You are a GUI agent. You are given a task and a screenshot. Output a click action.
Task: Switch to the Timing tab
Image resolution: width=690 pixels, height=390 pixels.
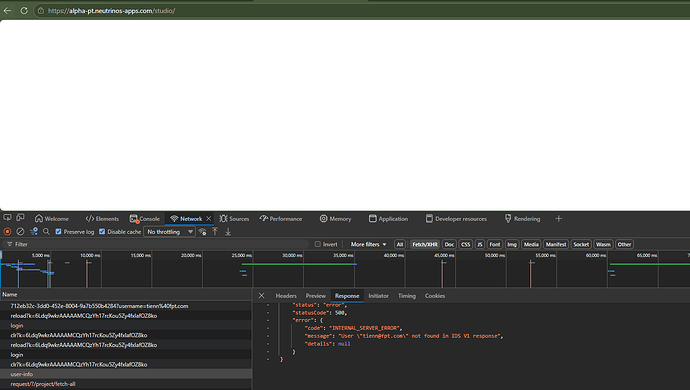pos(407,296)
